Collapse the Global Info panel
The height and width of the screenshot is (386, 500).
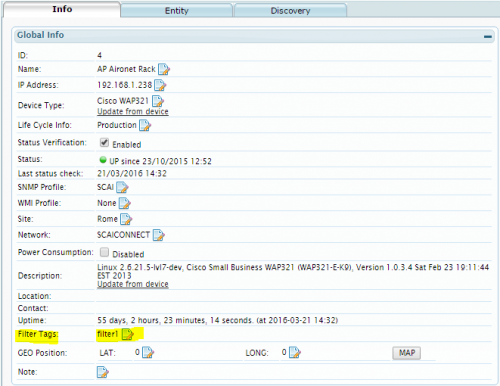point(488,36)
